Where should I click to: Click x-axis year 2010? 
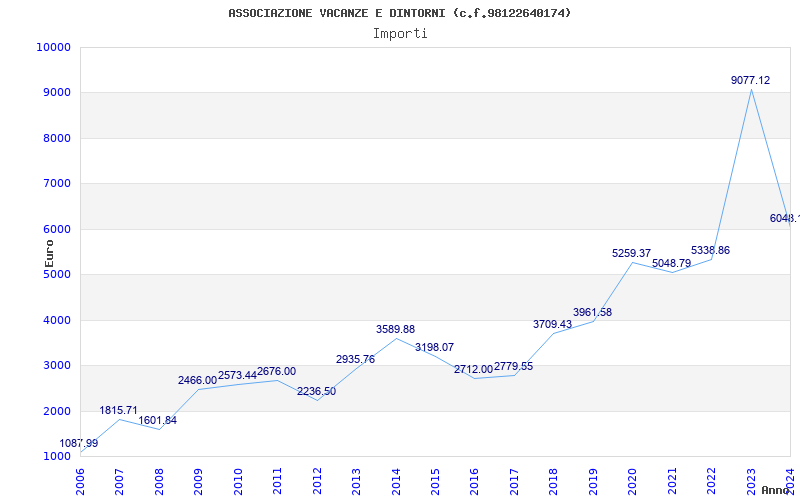click(x=238, y=482)
